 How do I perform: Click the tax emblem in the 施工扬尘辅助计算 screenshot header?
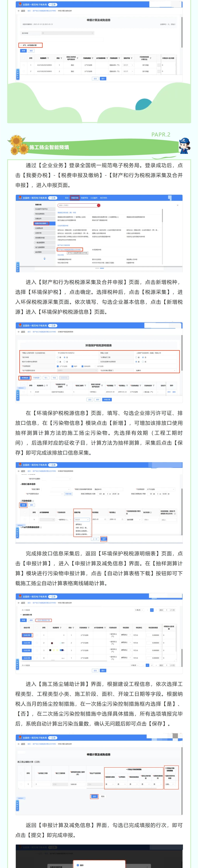[x=20, y=738]
